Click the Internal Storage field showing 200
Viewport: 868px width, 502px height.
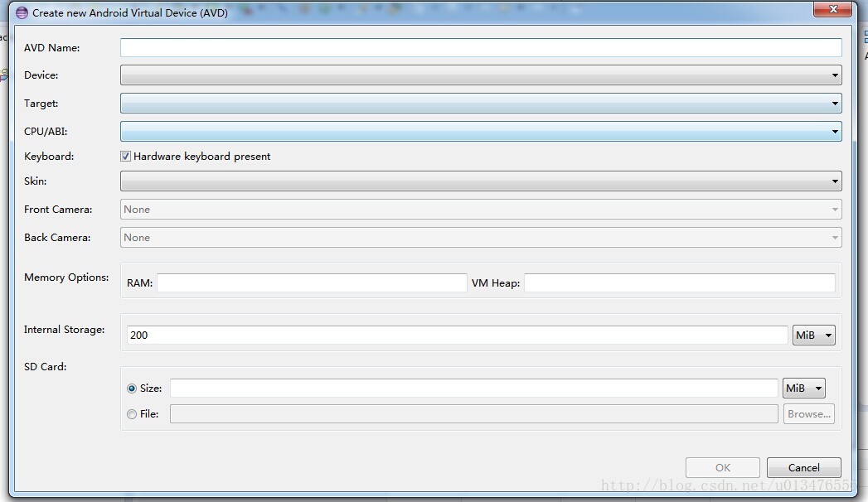pyautogui.click(x=458, y=335)
